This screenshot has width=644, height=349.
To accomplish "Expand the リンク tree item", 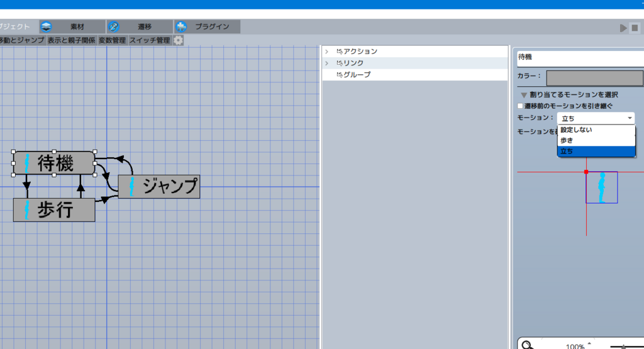I will [327, 63].
